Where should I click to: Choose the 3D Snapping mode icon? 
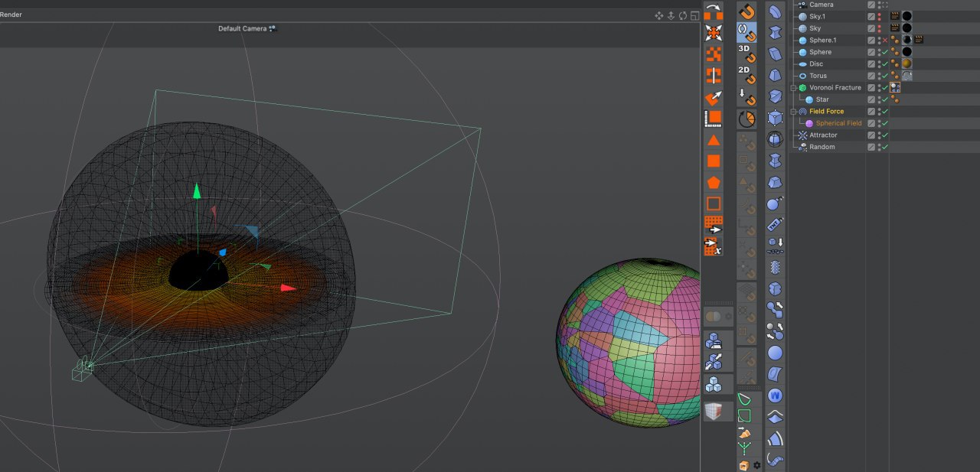746,54
